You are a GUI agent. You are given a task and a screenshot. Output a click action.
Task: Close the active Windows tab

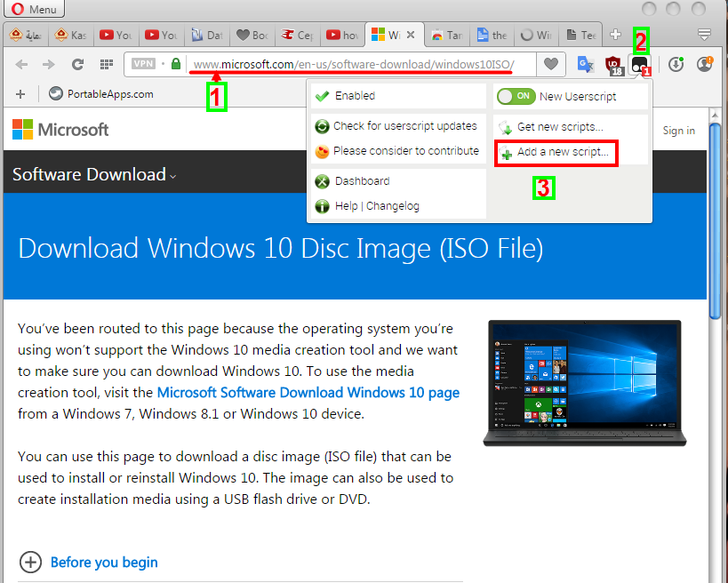pyautogui.click(x=411, y=35)
